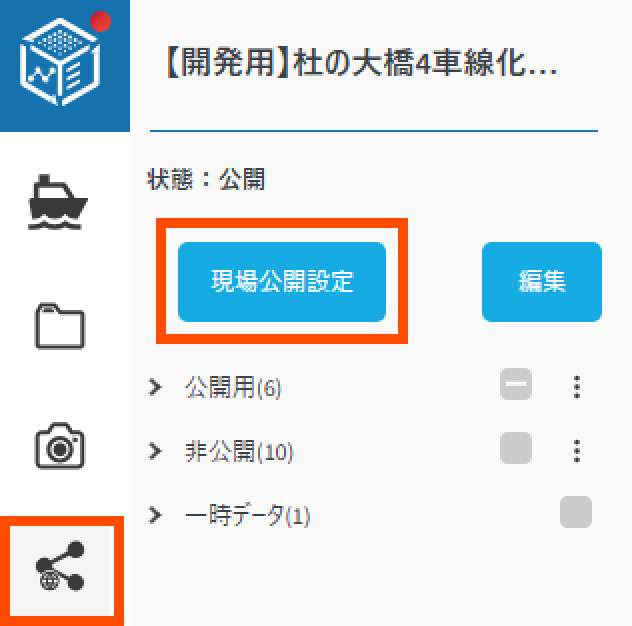Open the three-dot menu for 公開用
Screen dimensions: 632x626
(577, 387)
